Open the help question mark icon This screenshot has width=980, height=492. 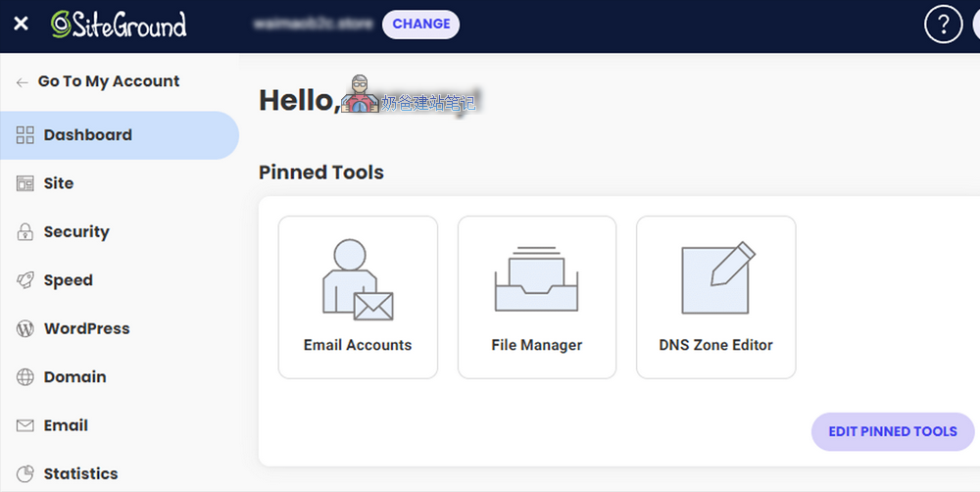[x=943, y=25]
